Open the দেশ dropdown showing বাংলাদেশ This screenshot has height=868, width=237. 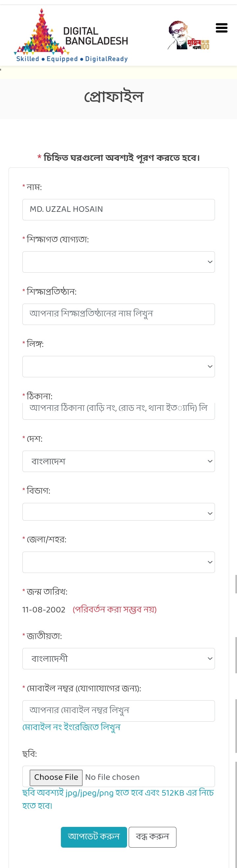118,461
